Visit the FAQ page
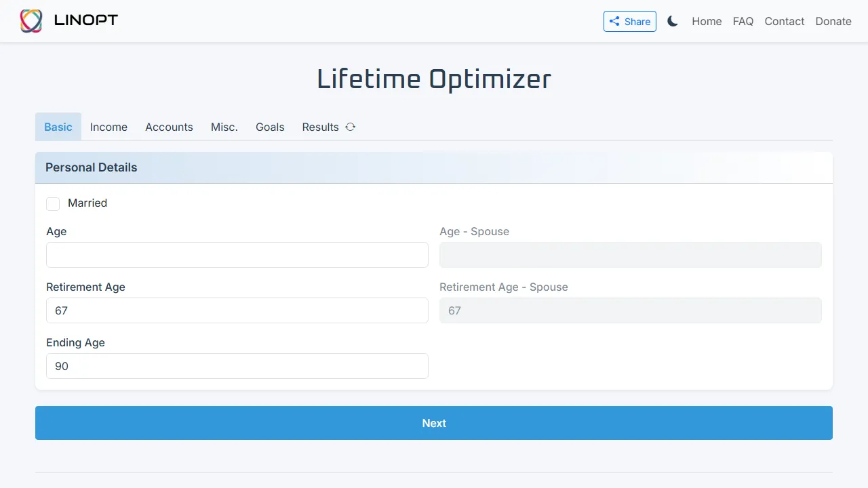The image size is (868, 488). pyautogui.click(x=743, y=21)
